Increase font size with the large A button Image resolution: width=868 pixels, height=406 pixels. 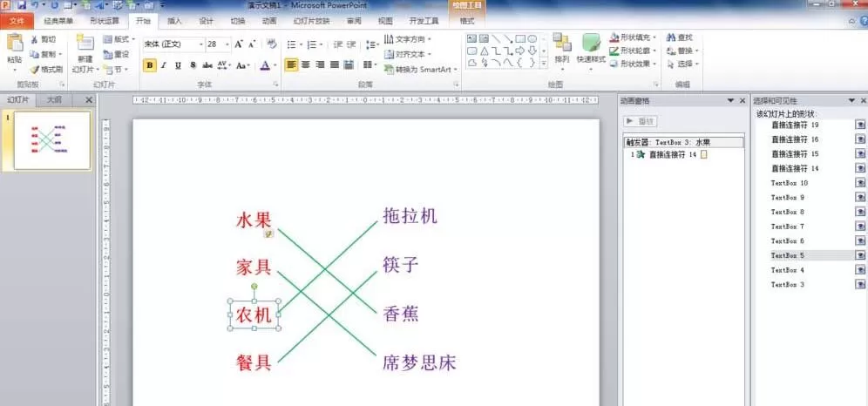pyautogui.click(x=239, y=44)
